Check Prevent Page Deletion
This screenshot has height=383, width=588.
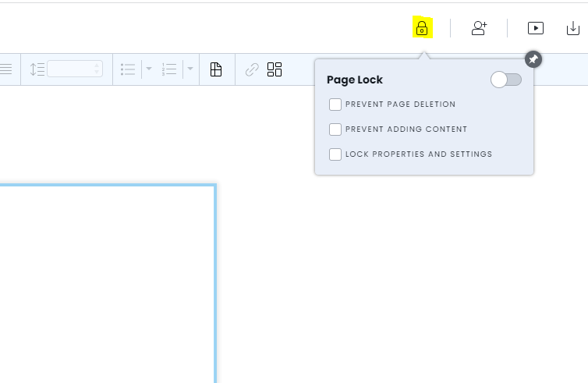[335, 105]
